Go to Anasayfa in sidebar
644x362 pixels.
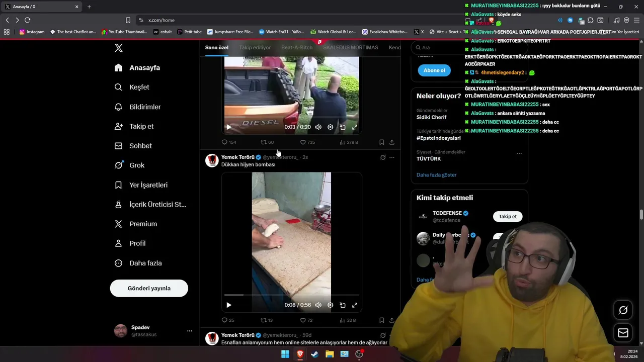pyautogui.click(x=137, y=67)
